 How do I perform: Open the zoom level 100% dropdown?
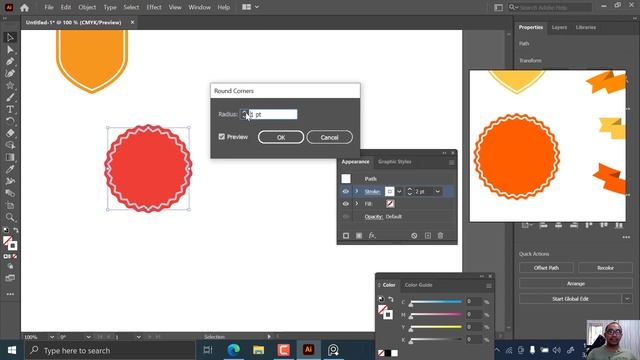[52, 337]
